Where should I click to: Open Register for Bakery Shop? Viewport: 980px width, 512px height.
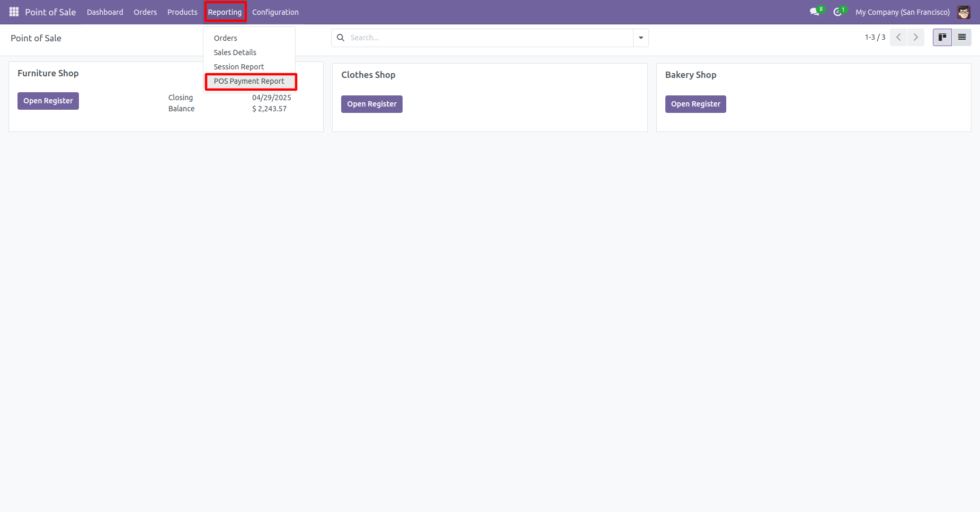[696, 104]
